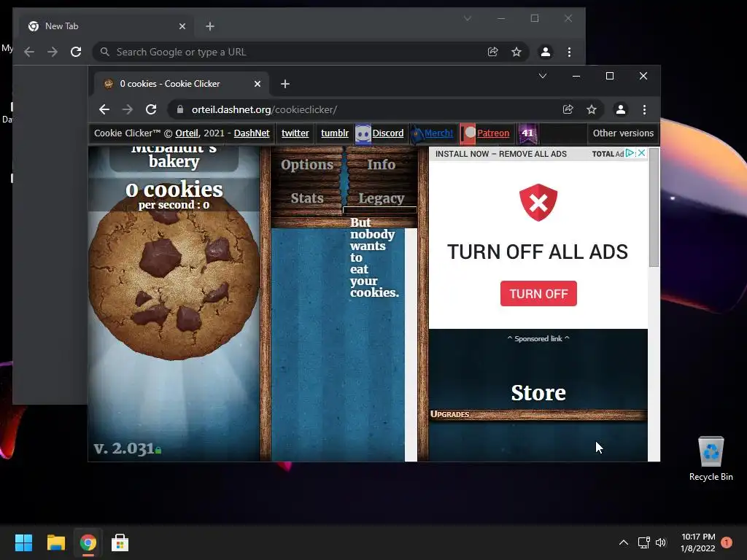The height and width of the screenshot is (560, 747).
Task: Reload the page in background Chrome window
Action: 76,52
